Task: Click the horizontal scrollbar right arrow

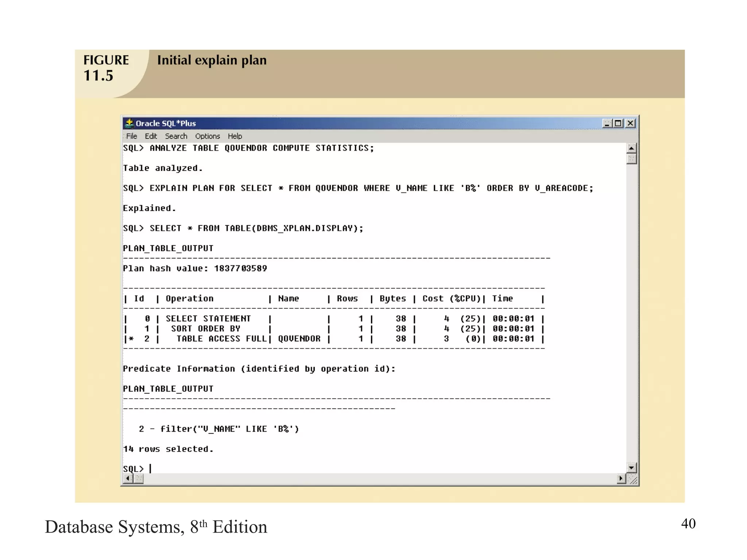Action: tap(621, 478)
